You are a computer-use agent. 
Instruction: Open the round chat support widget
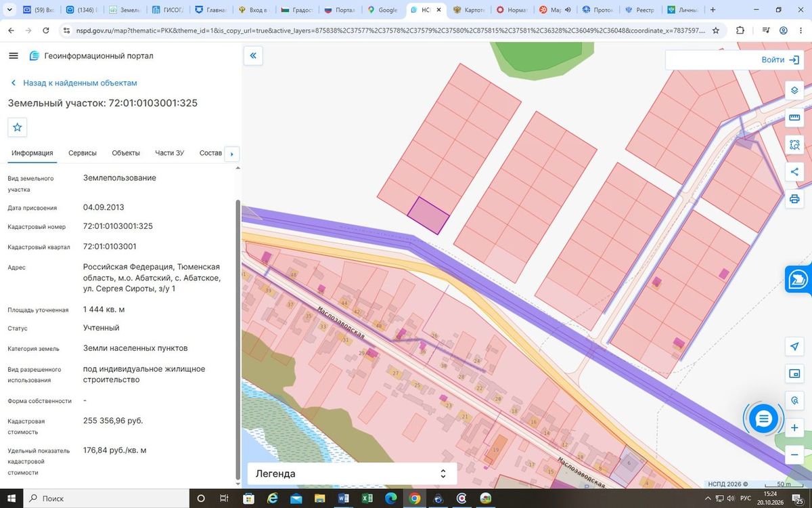pyautogui.click(x=764, y=419)
